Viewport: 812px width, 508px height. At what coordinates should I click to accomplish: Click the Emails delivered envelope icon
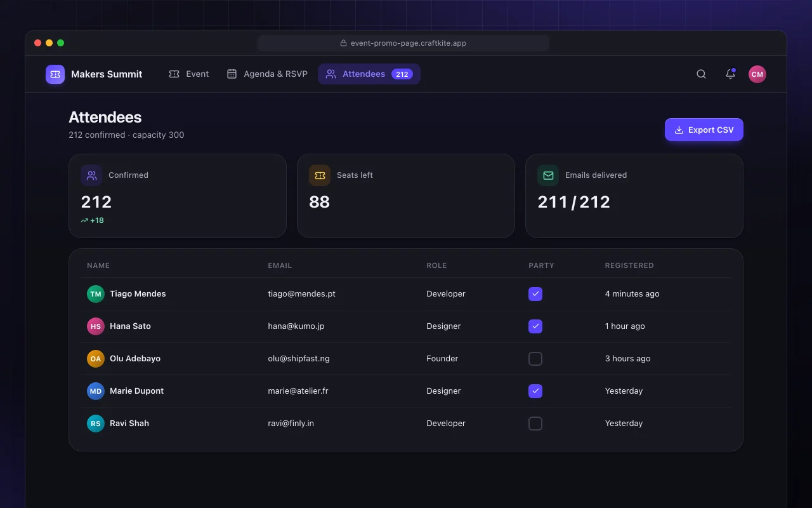click(548, 175)
